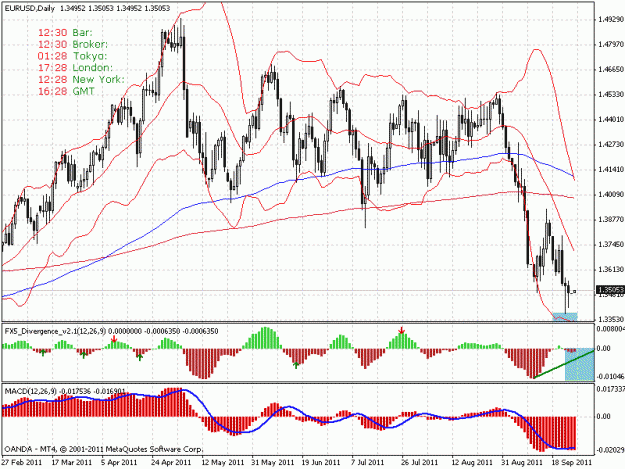Click the green buy arrow under the 19 Jun divergence trough
This screenshot has width=625, height=469.
pos(296,365)
